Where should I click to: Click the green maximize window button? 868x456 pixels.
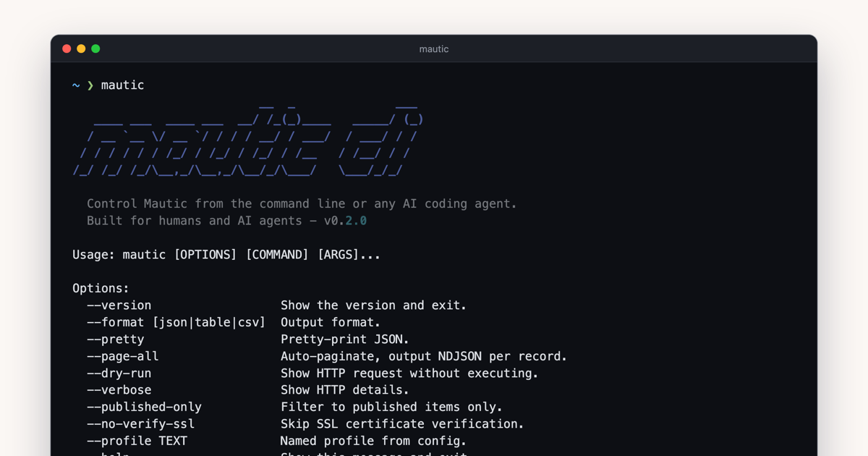pos(95,48)
